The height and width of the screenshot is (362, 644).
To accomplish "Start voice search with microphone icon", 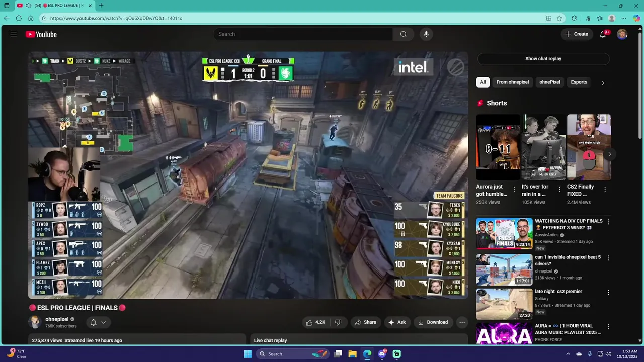I will point(426,34).
